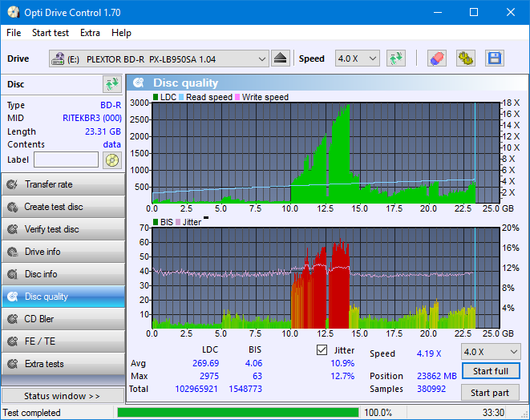Image resolution: width=530 pixels, height=420 pixels.
Task: Click the green LDC legend swatch
Action: [x=156, y=97]
